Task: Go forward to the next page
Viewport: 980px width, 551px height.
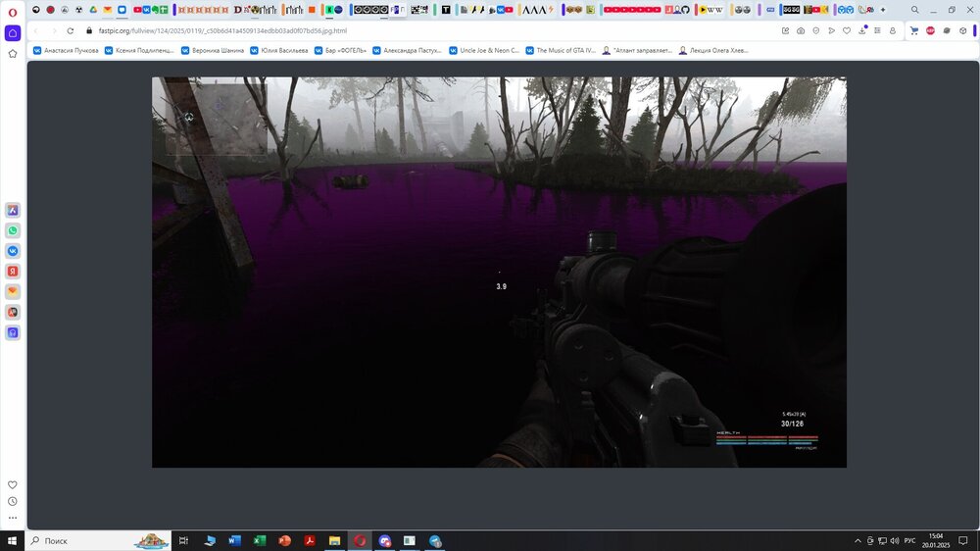Action: 54,30
